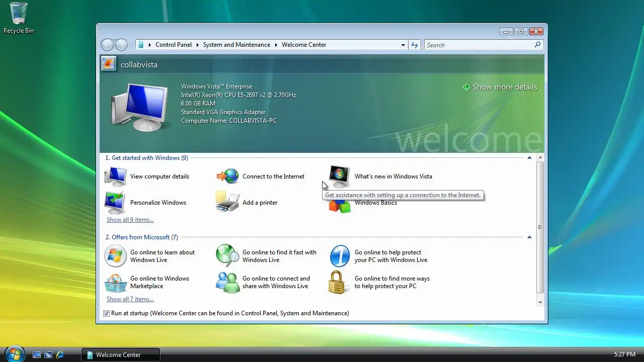The height and width of the screenshot is (362, 644).
Task: Click in the Search input field
Action: point(478,45)
